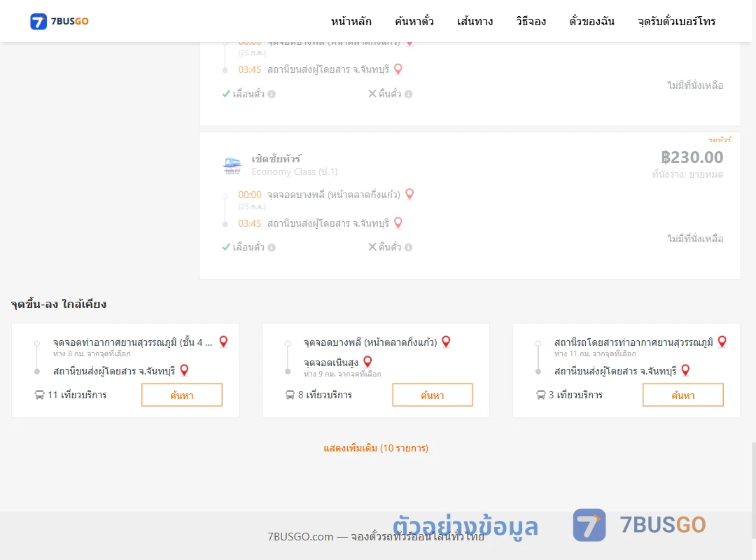The width and height of the screenshot is (756, 560).
Task: Open map pin for สถานีรถโดยสารท่าอากาศยานสุวรรณภูมิ
Action: (x=722, y=342)
